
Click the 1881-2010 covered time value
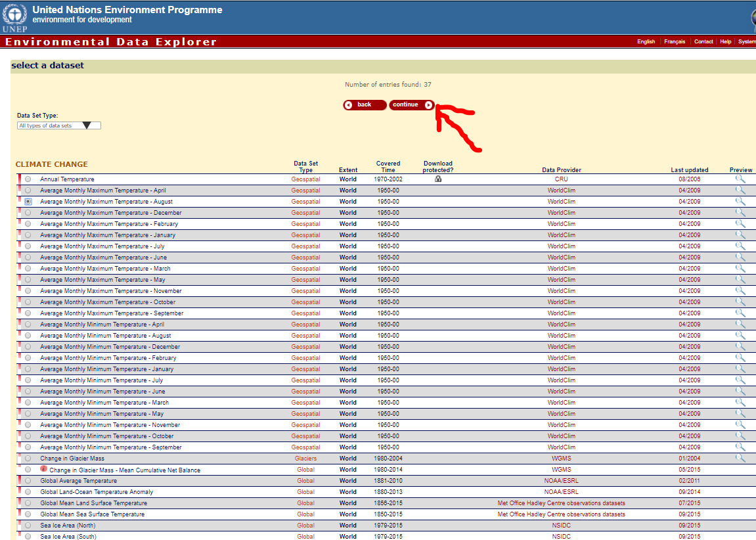click(388, 481)
